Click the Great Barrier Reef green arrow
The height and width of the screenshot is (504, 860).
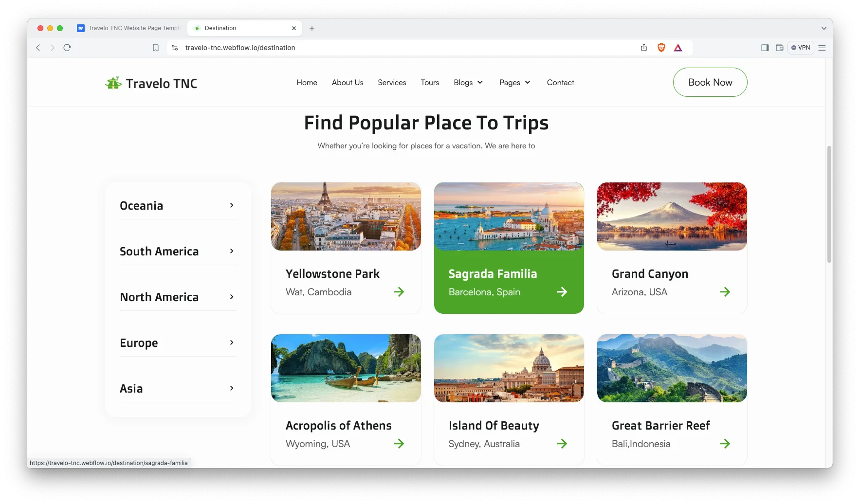(x=725, y=444)
